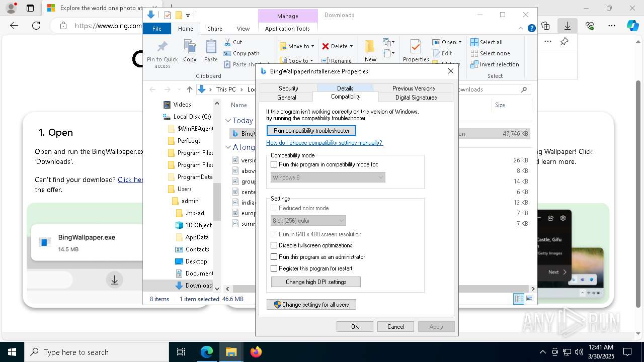Expand the Move to dropdown
This screenshot has width=644, height=362.
coord(312,46)
